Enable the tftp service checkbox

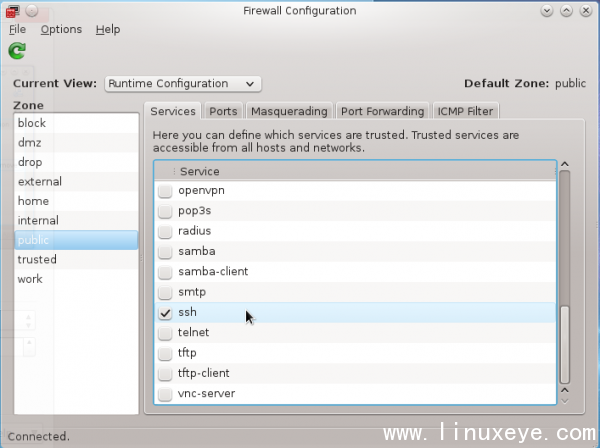pos(165,353)
